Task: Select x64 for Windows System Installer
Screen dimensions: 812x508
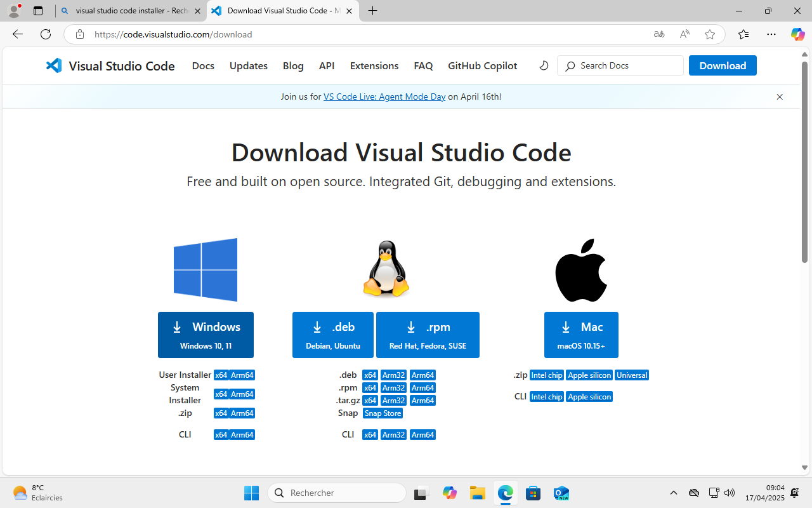Action: tap(221, 394)
